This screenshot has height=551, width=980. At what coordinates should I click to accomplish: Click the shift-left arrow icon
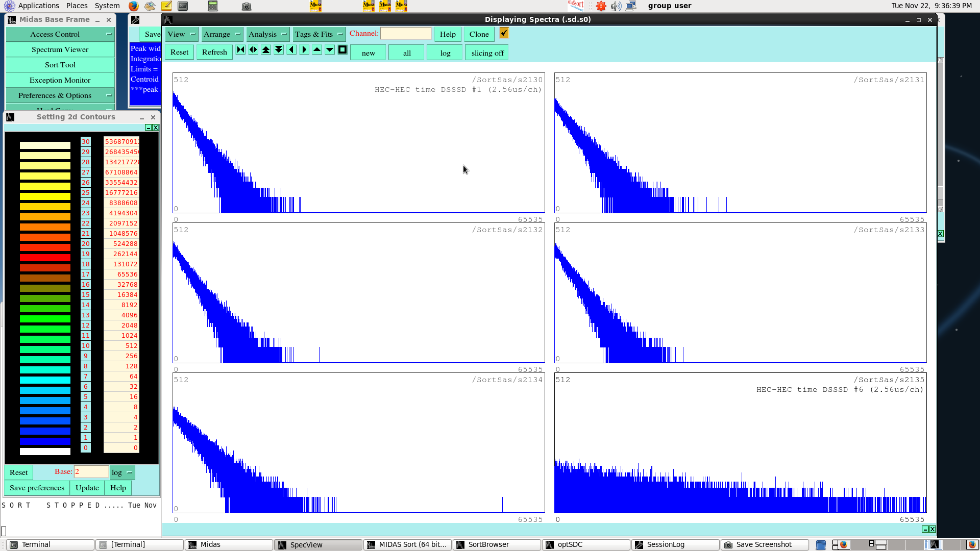(x=291, y=50)
